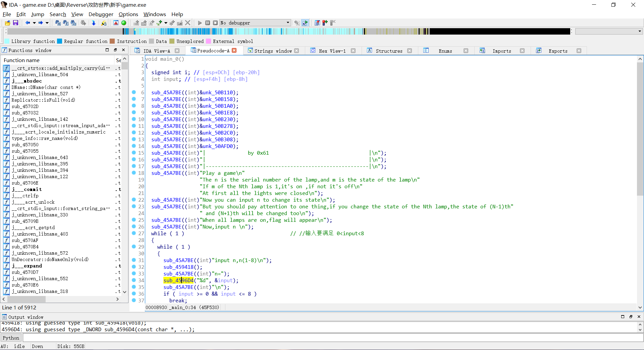The image size is (644, 350).
Task: Click sub_459418() call on line 32
Action: pyautogui.click(x=183, y=267)
